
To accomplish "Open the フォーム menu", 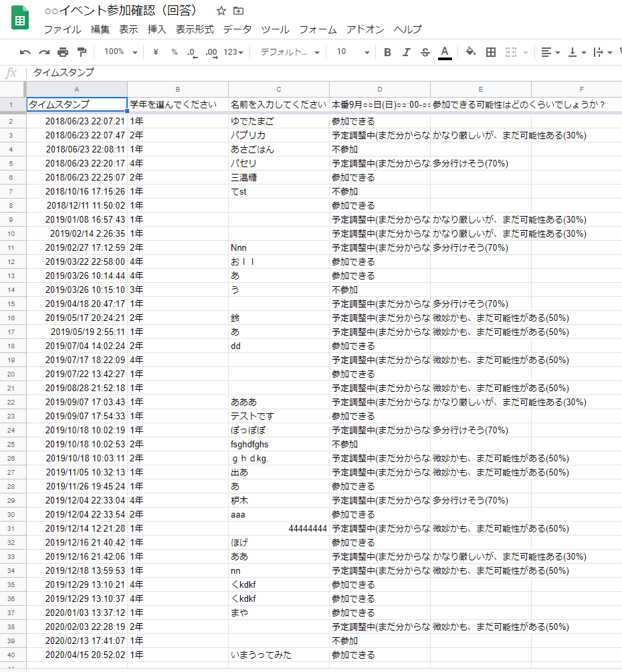I will coord(318,29).
